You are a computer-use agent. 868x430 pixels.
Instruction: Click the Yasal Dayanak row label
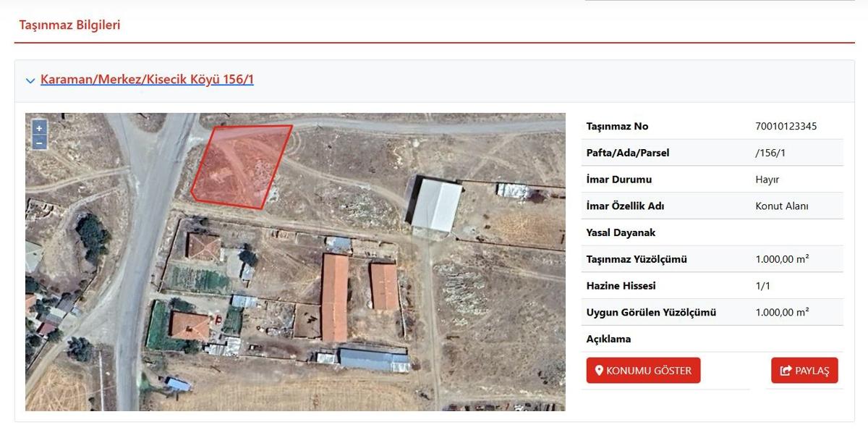621,232
